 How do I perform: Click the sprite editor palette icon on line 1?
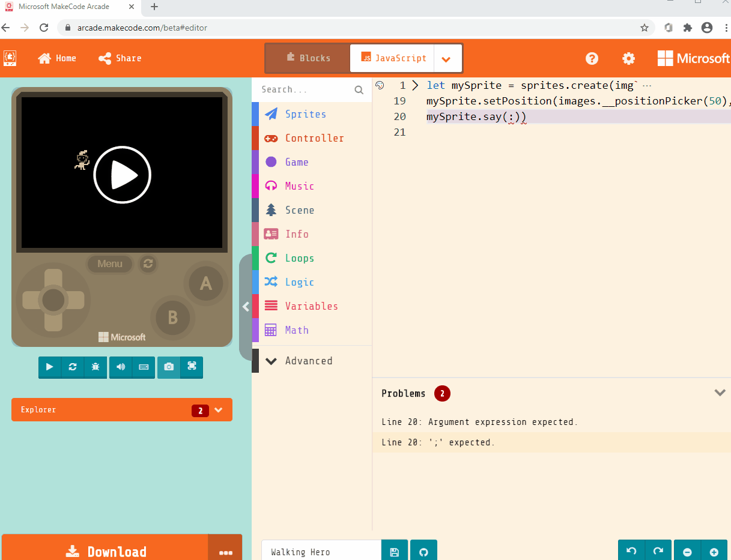(380, 85)
